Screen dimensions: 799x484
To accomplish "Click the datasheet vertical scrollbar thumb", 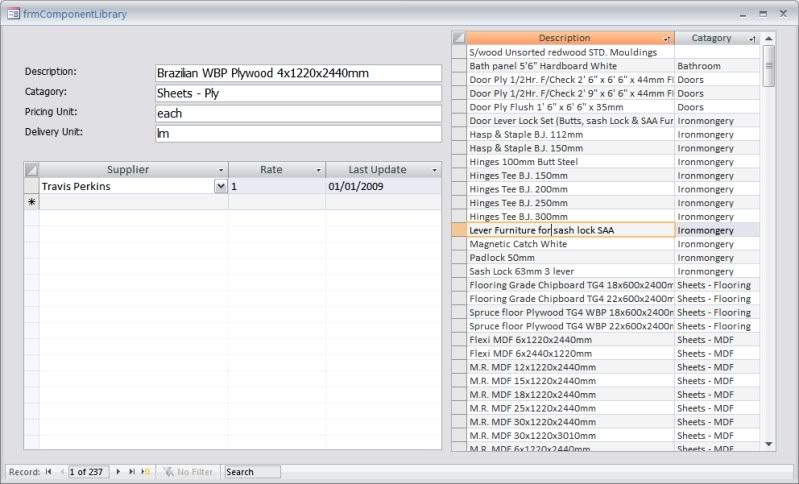I will [x=769, y=66].
